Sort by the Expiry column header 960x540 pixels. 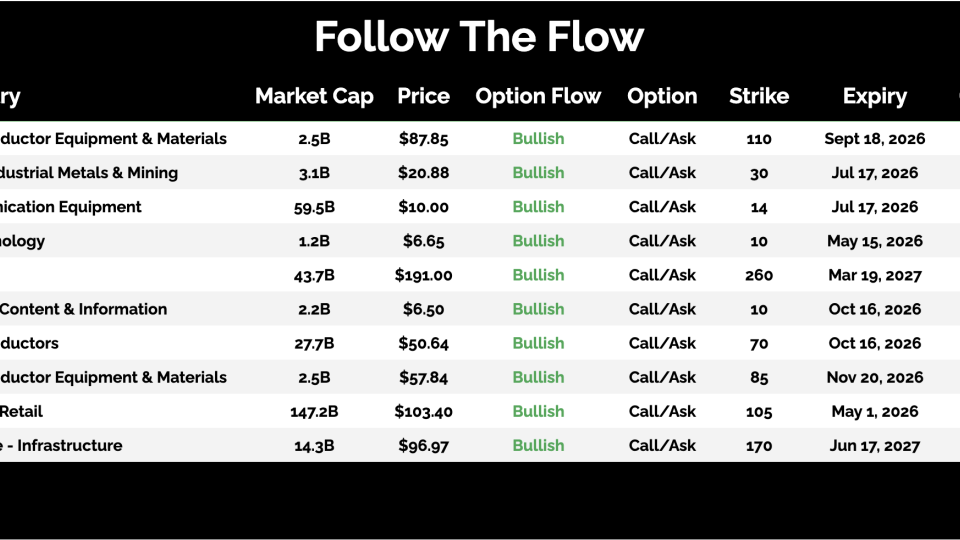point(874,97)
